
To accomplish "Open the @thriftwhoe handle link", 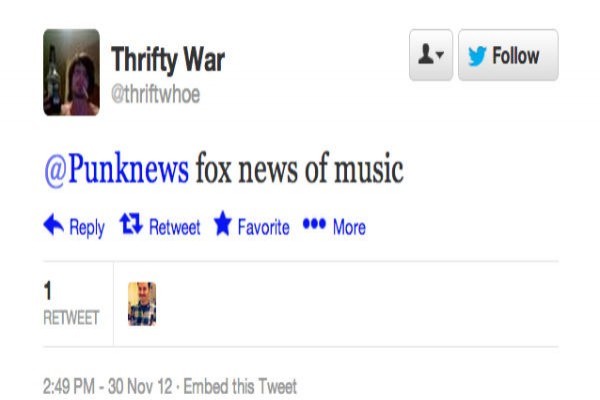I will [x=155, y=94].
